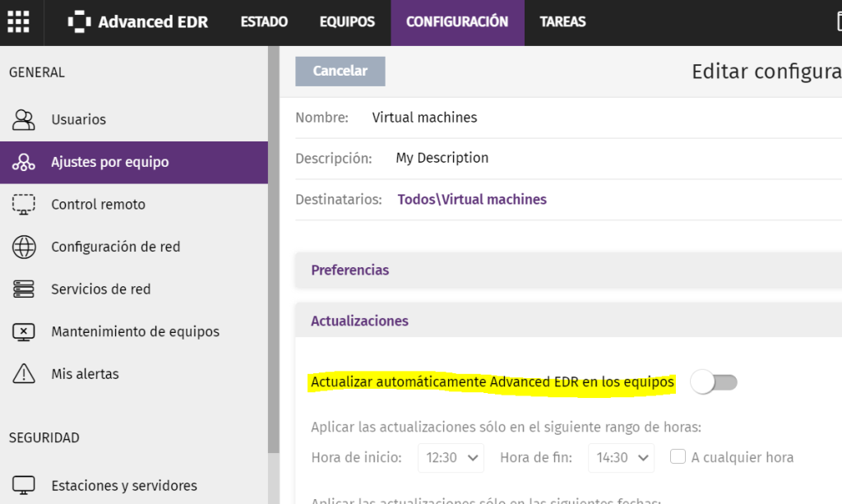Select the CONFIGURACIÓN tab

457,22
